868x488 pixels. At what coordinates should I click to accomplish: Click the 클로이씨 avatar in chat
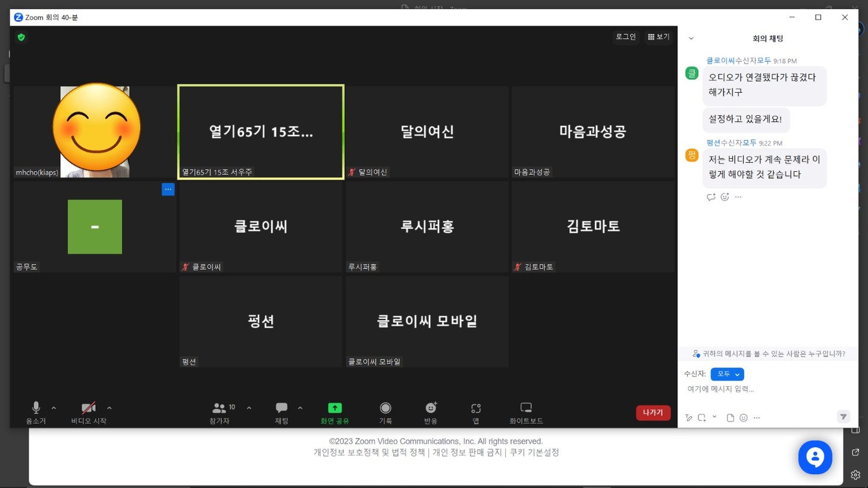pos(691,73)
